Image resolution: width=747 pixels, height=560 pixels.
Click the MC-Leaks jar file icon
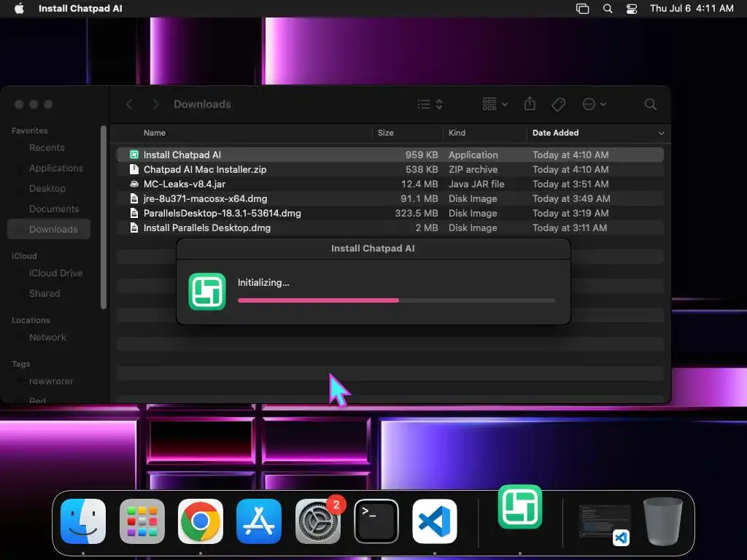(x=134, y=184)
